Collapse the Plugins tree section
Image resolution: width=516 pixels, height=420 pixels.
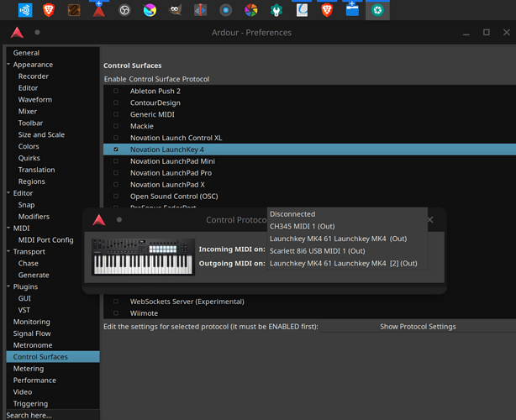(8, 286)
